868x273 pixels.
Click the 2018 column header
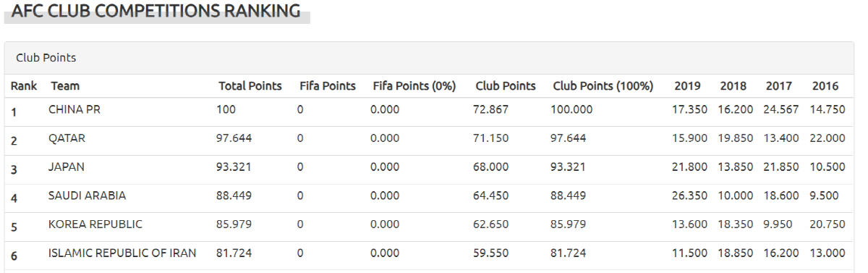[x=733, y=86]
